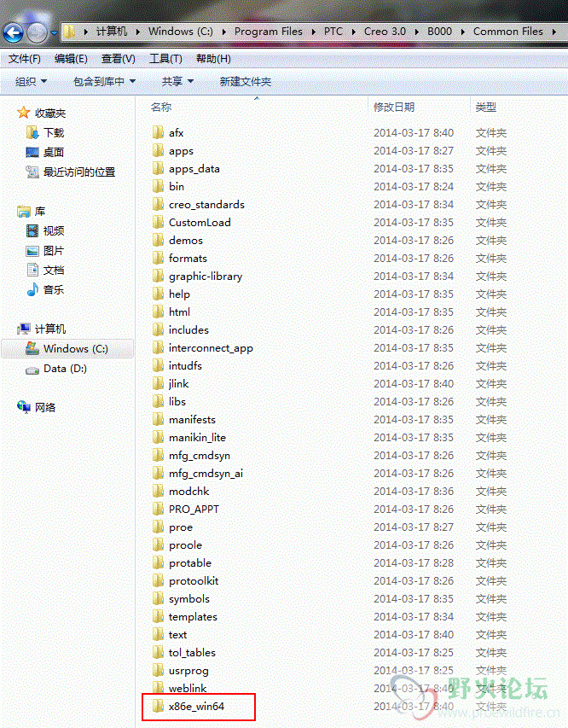Expand arrow after B000 breadcrumb

click(x=462, y=32)
